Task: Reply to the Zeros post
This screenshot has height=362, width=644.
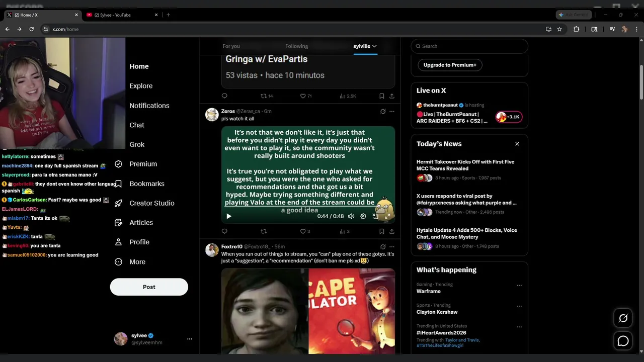Action: coord(224,231)
